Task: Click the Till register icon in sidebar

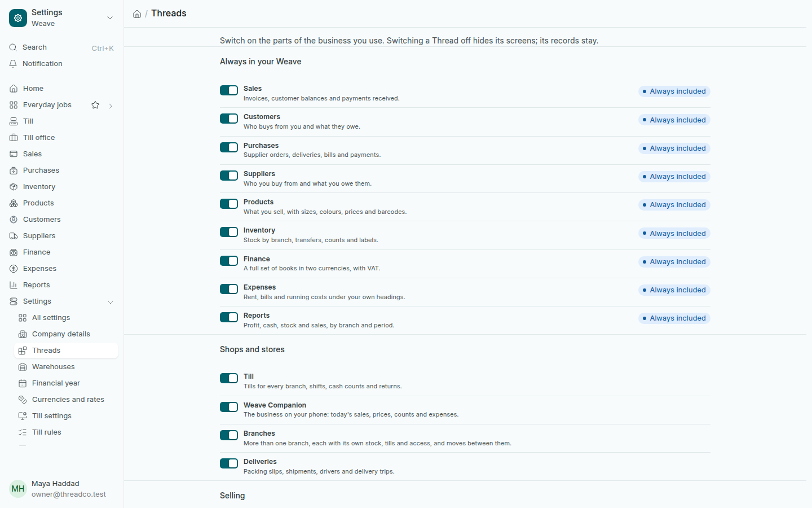Action: click(x=14, y=121)
